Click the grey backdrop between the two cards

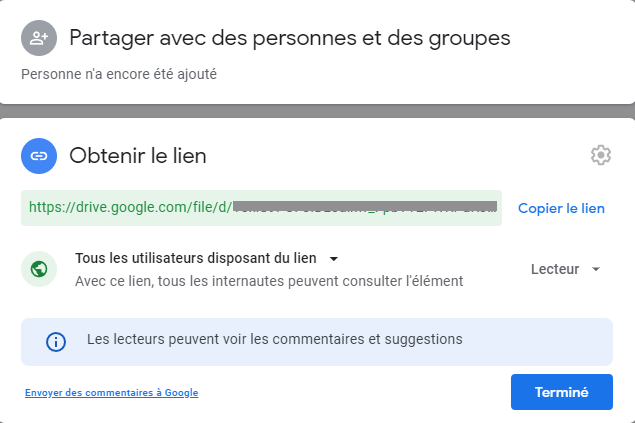click(318, 111)
